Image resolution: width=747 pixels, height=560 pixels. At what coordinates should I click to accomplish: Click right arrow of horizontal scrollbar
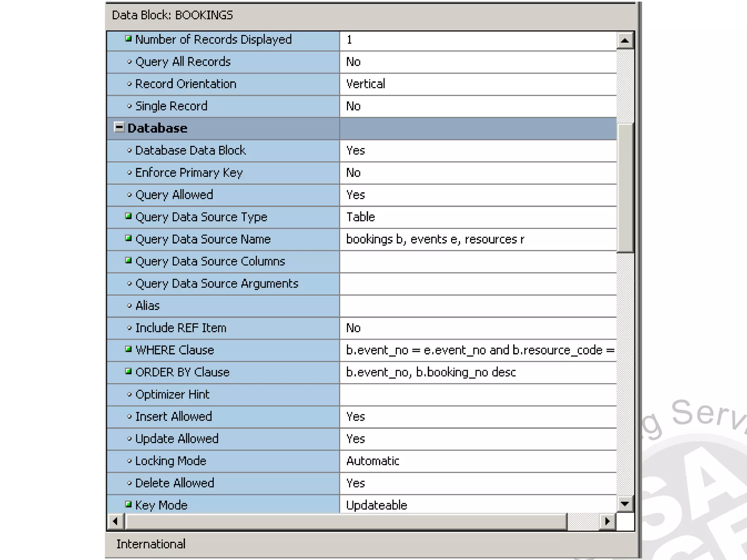(x=607, y=521)
